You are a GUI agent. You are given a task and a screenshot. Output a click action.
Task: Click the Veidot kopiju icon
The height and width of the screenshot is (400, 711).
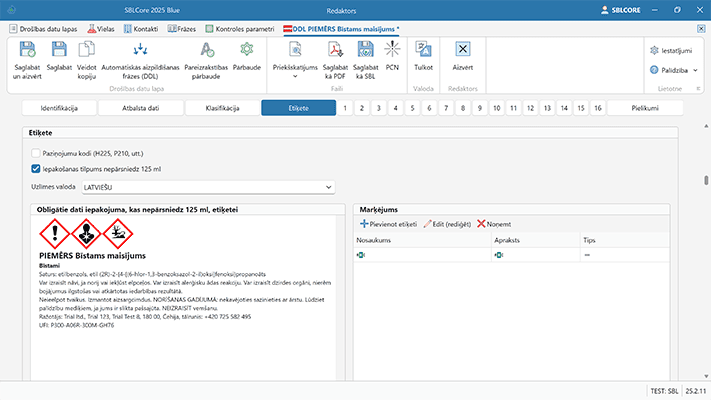[87, 48]
